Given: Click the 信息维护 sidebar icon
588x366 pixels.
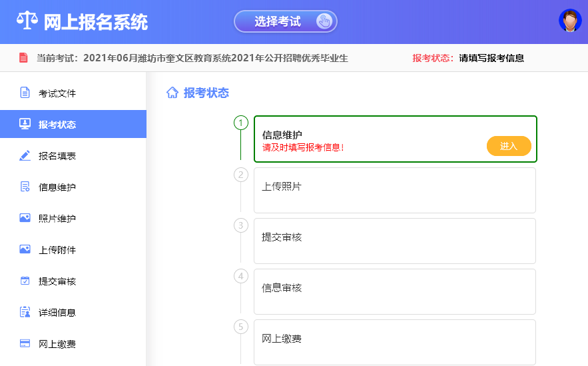Looking at the screenshot, I should [x=25, y=187].
